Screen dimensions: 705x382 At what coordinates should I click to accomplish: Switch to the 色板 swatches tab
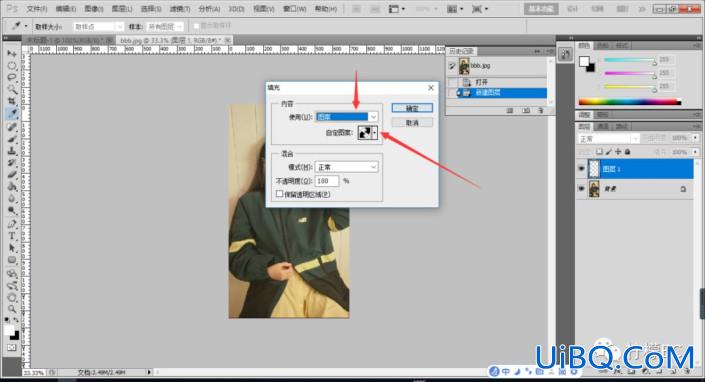603,45
